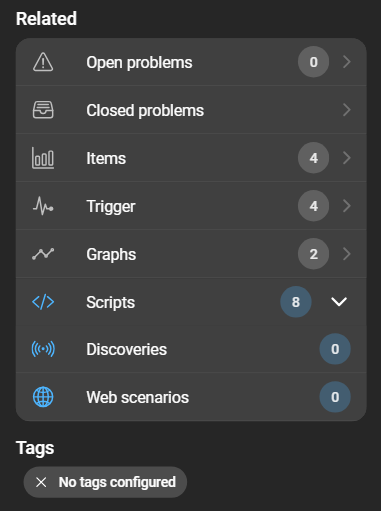Image resolution: width=381 pixels, height=511 pixels.
Task: Collapse the Scripts section using the down chevron
Action: coord(339,302)
